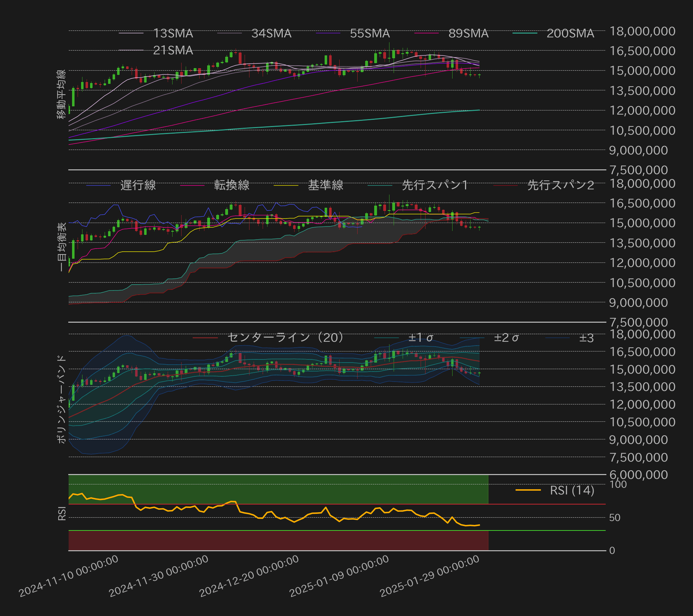Viewport: 693px width, 616px height.
Task: Hide the 21SMA line
Action: pos(174,51)
